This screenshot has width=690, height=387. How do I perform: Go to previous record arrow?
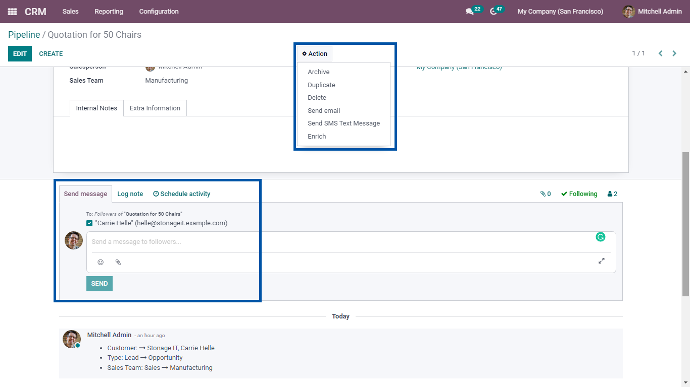pos(661,53)
